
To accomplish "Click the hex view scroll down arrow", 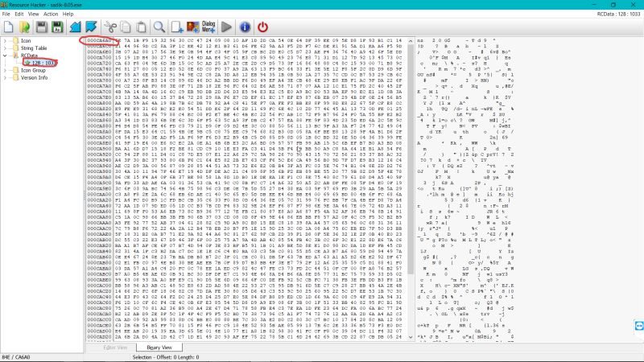I will pos(411,337).
